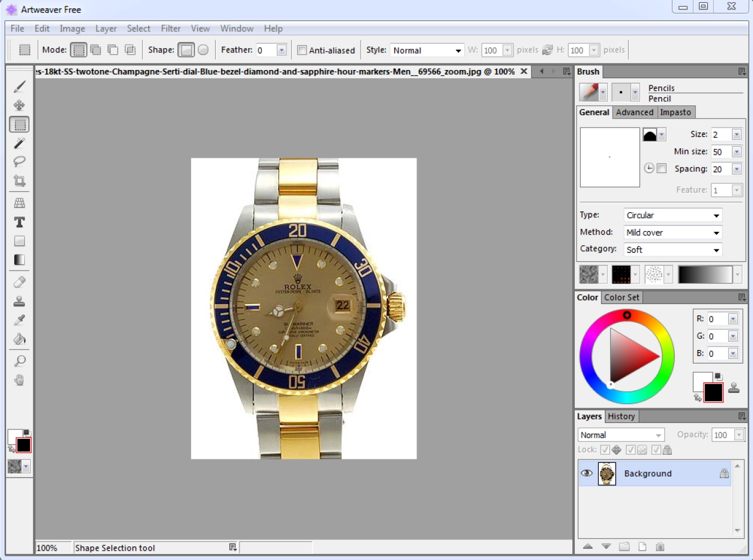Screen dimensions: 753x560
Task: Create a new layer from Layers panel
Action: [642, 546]
